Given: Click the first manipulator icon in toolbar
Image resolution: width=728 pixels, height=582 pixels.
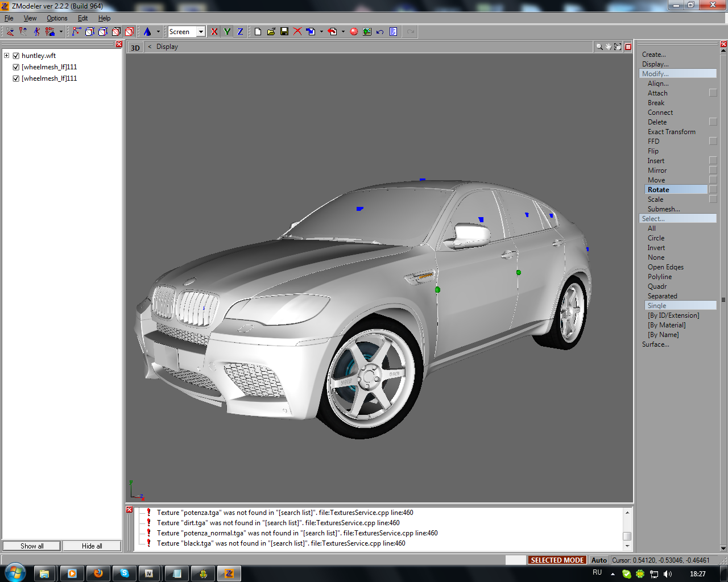Looking at the screenshot, I should coord(10,32).
